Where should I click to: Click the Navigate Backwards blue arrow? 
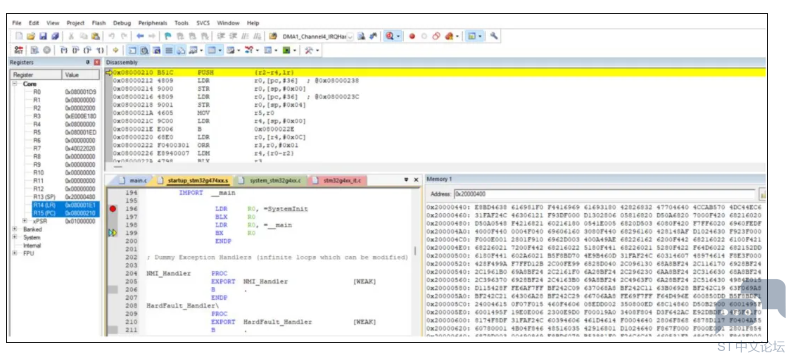click(140, 36)
